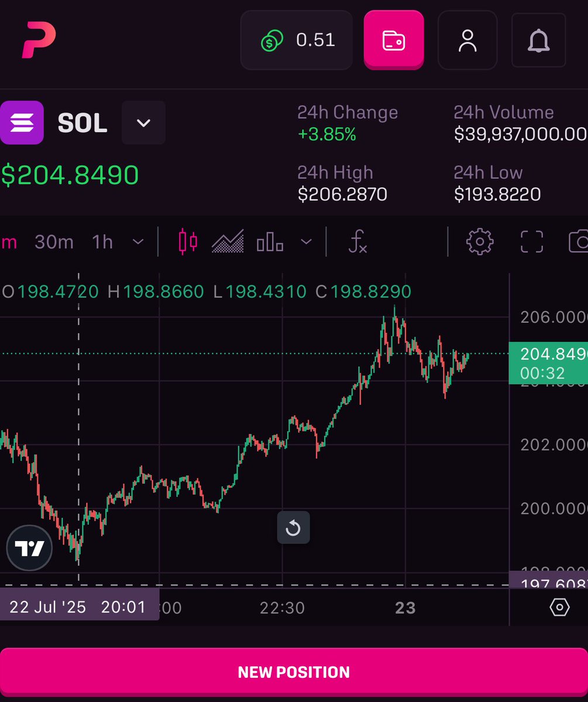Screen dimensions: 588x702
Task: Toggle fullscreen chart mode
Action: pos(532,242)
